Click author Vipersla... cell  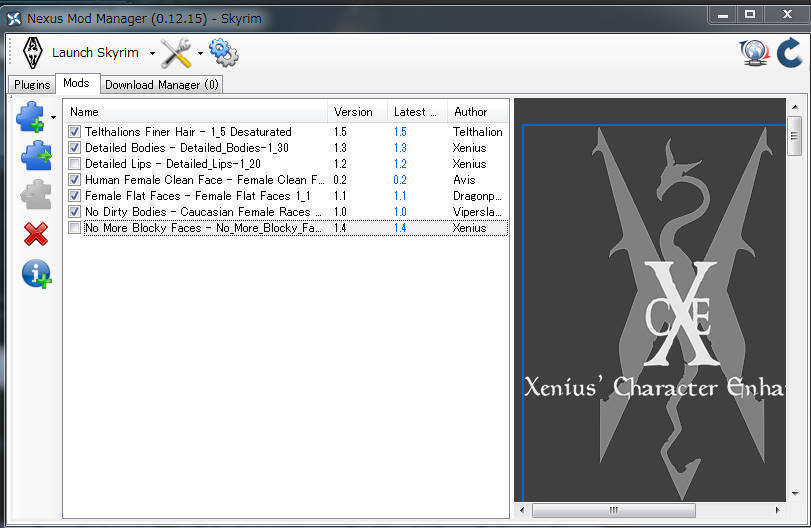coord(477,212)
